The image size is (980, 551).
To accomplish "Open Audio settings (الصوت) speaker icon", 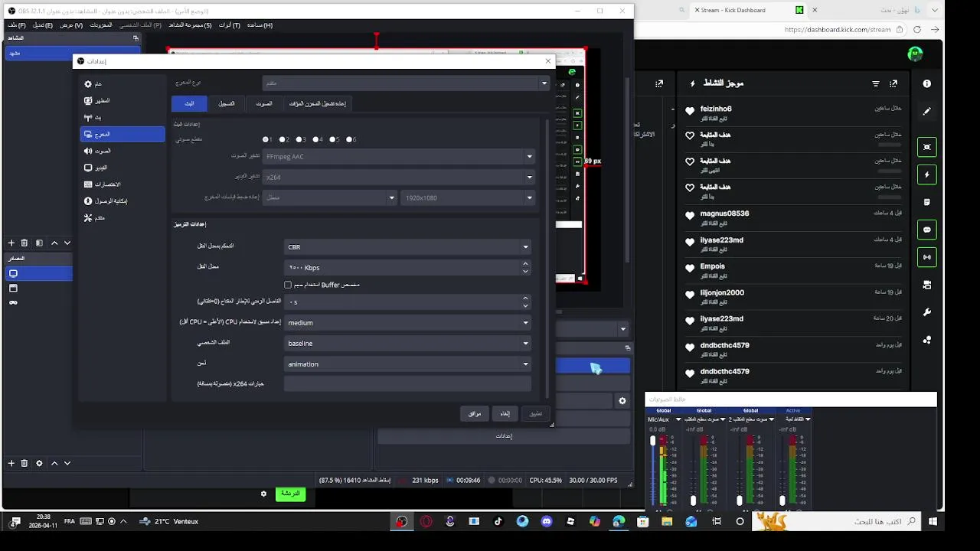I will pyautogui.click(x=88, y=151).
